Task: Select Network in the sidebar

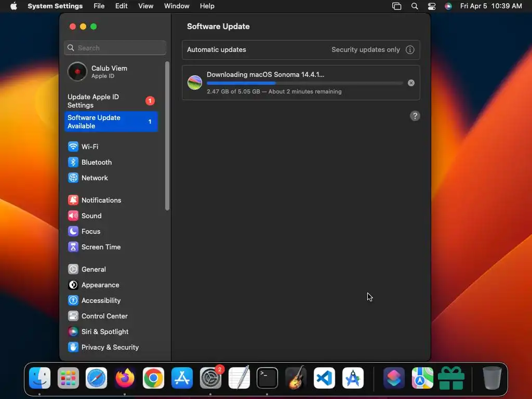Action: (111, 178)
